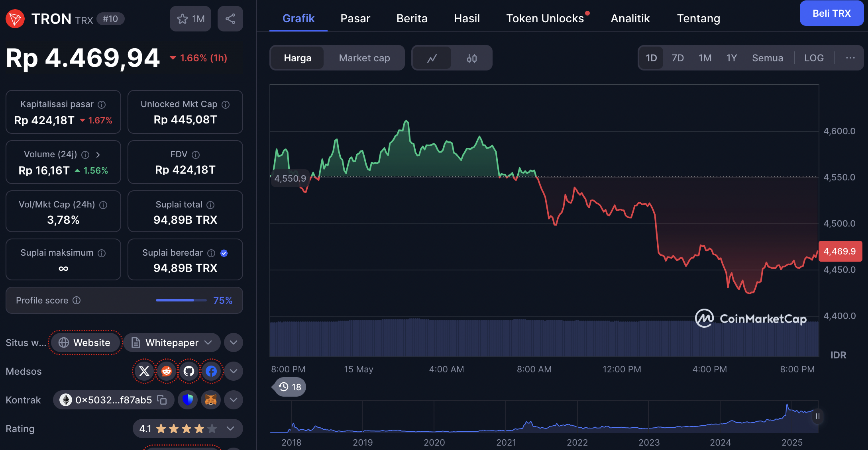The width and height of the screenshot is (868, 450).
Task: Open the Pasar tab
Action: point(355,18)
